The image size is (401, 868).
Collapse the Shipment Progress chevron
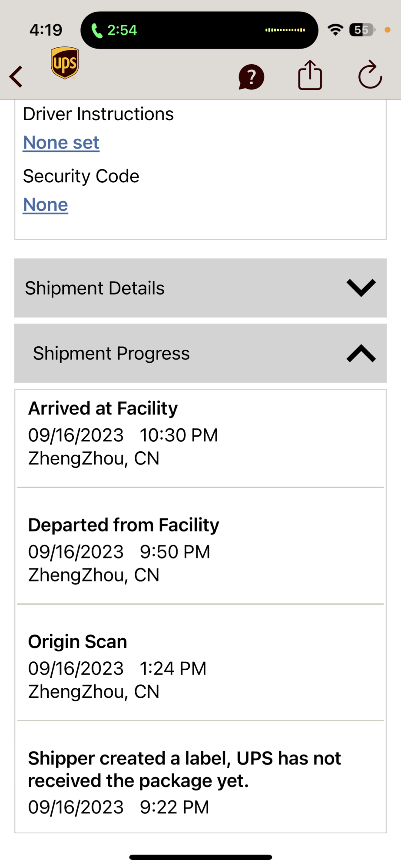tap(361, 353)
